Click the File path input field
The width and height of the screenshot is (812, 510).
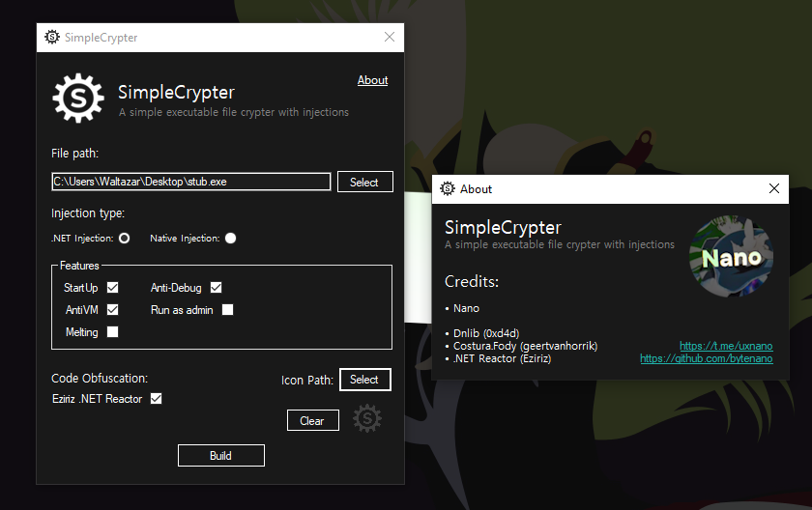pyautogui.click(x=191, y=182)
